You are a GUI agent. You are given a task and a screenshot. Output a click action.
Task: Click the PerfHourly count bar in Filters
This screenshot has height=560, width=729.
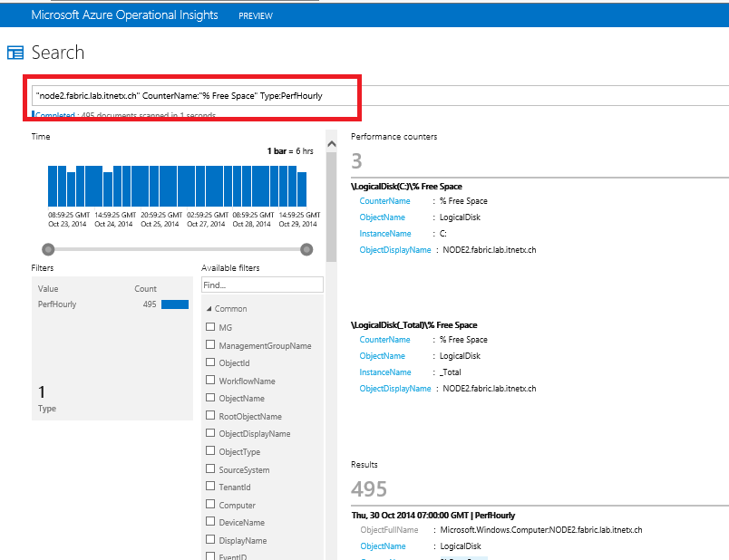[175, 304]
